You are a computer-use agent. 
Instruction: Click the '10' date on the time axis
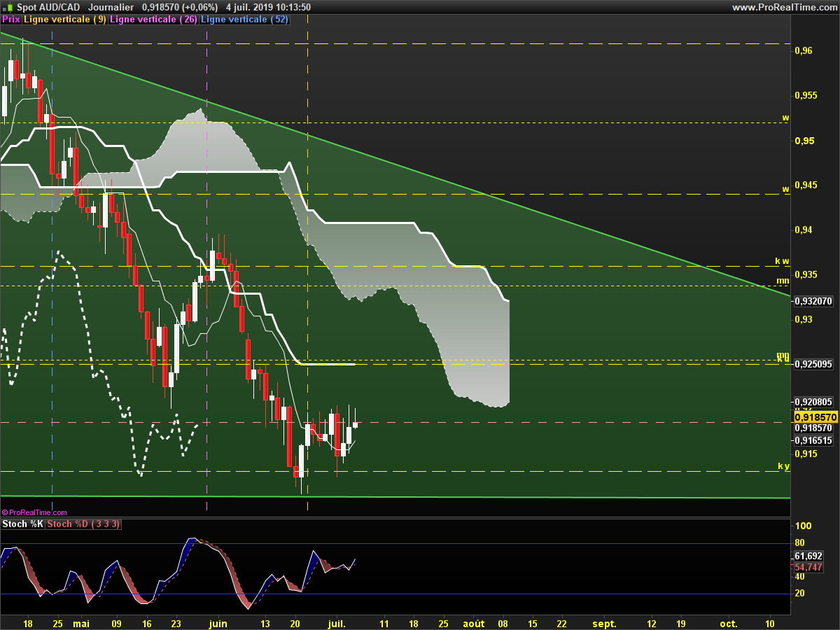(770, 623)
